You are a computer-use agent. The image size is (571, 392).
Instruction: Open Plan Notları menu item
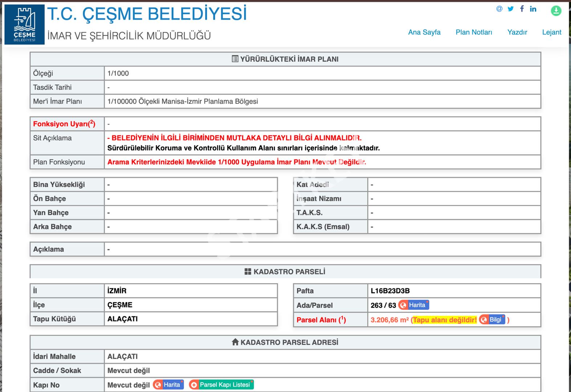(x=474, y=32)
